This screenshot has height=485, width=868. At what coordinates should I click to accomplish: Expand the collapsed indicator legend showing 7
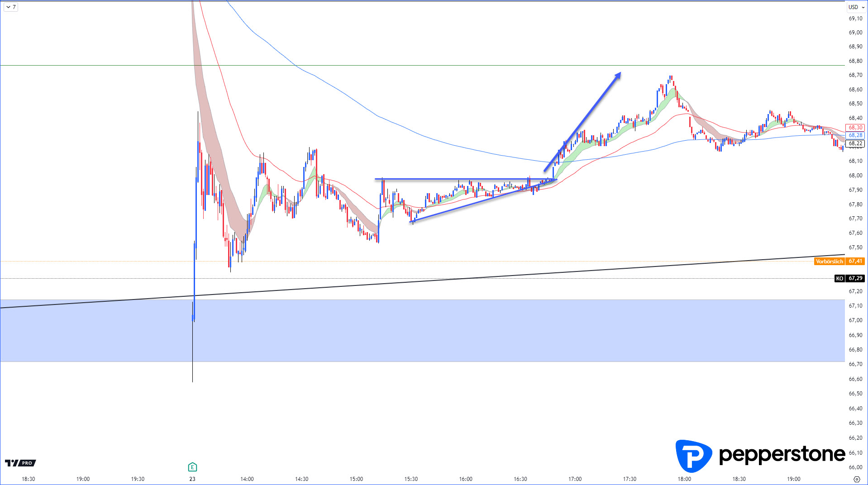pyautogui.click(x=11, y=7)
